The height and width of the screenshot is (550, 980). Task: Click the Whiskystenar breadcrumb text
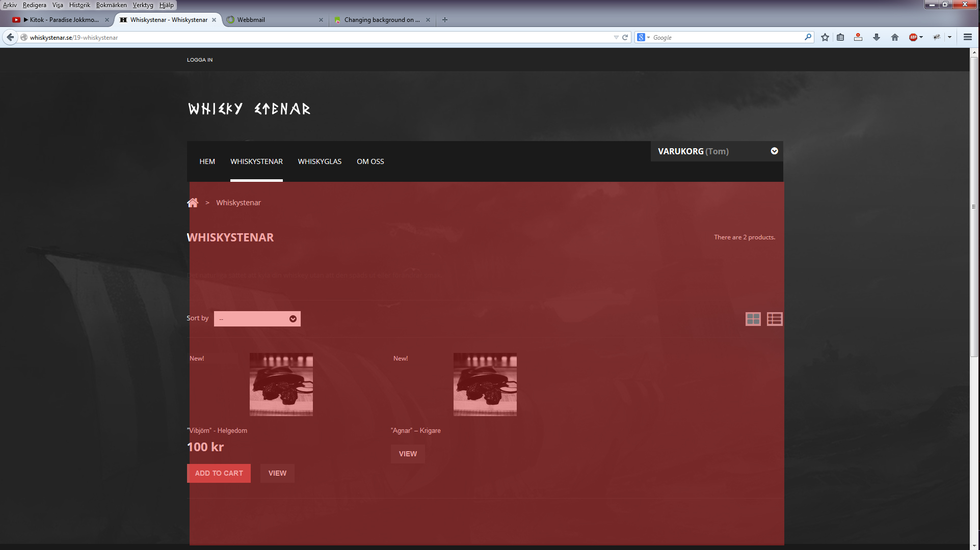tap(239, 203)
